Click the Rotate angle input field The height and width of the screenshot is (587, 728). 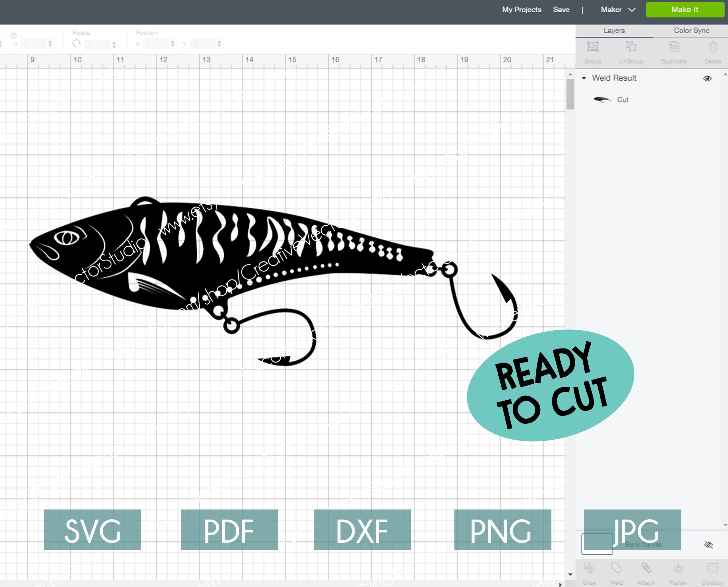97,44
